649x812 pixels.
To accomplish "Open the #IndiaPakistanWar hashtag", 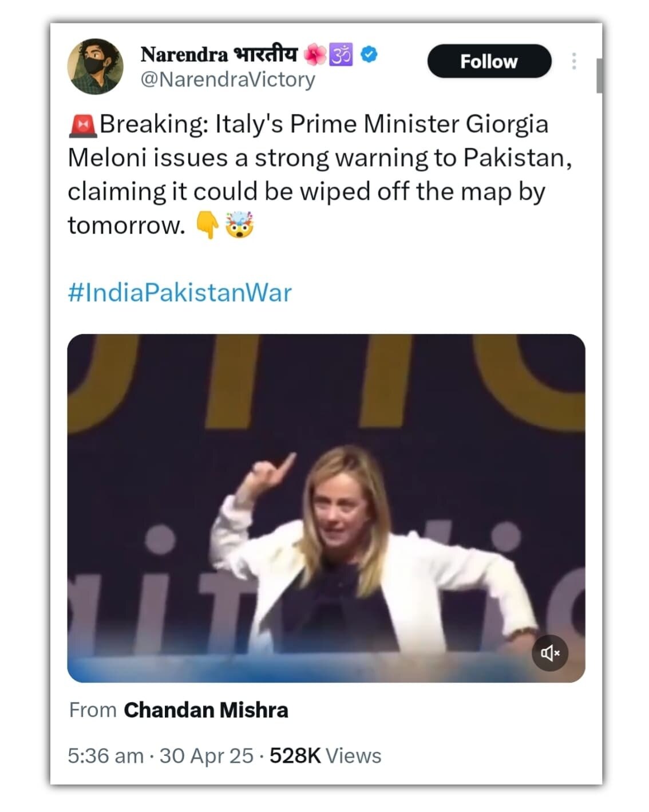I will (180, 293).
